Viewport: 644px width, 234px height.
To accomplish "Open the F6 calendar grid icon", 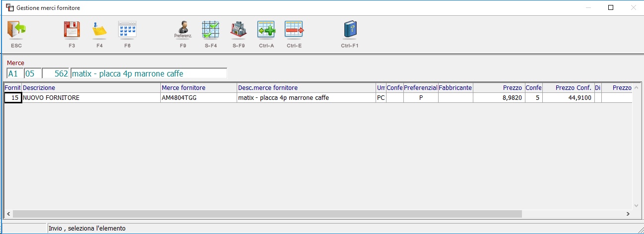I will point(127,30).
